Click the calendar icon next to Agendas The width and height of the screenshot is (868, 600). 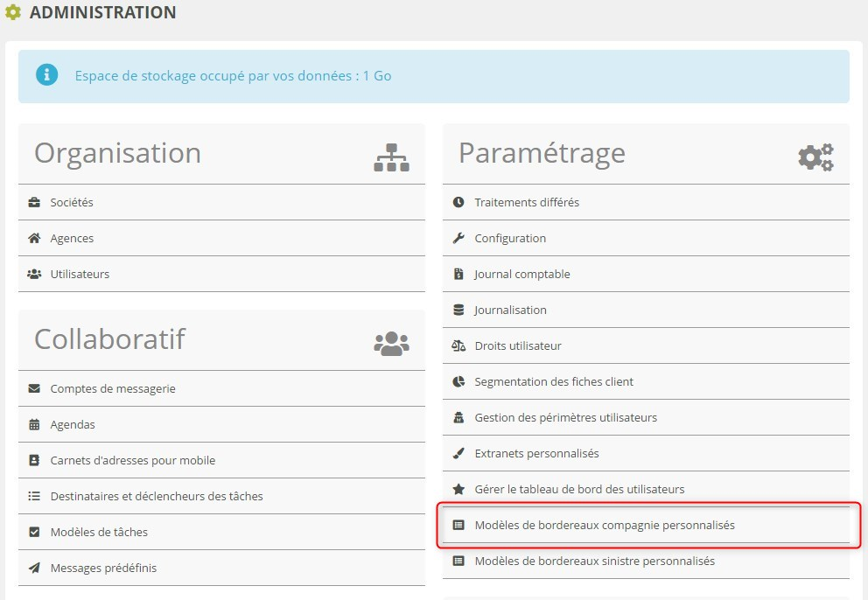point(34,424)
